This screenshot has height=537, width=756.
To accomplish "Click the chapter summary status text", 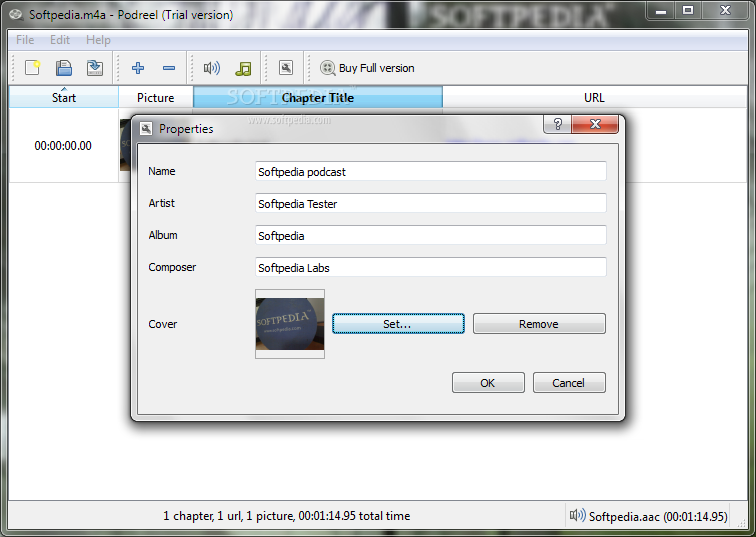I will coord(286,516).
